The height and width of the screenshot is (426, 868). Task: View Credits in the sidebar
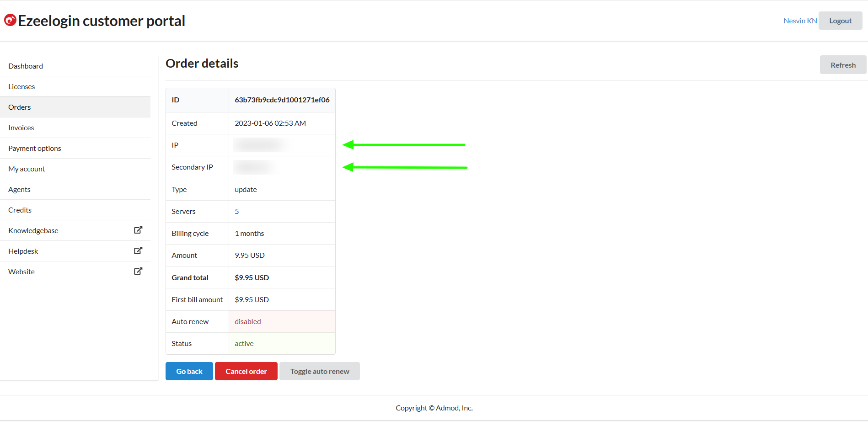[20, 210]
